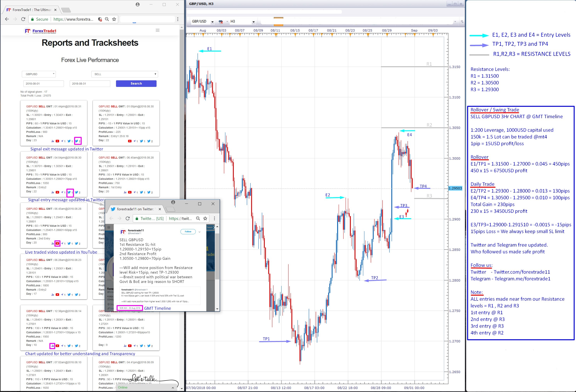This screenshot has height=392, width=576.
Task: Open user profile icon in ForexTrade1 window
Action: [138, 4]
